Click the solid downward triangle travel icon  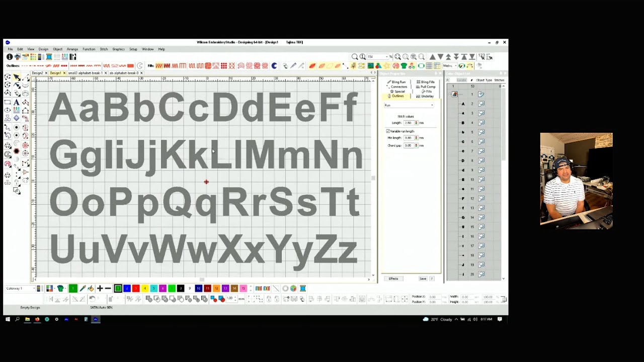pos(440,57)
